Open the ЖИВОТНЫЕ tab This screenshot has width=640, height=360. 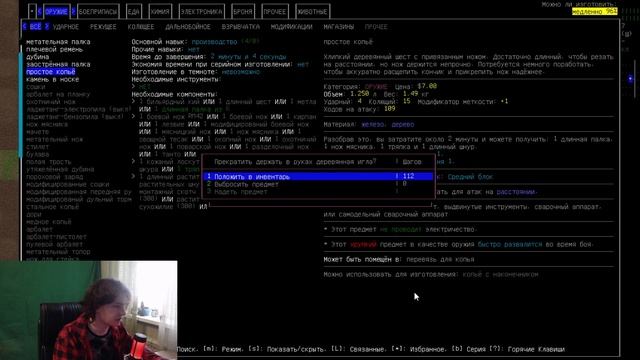312,12
